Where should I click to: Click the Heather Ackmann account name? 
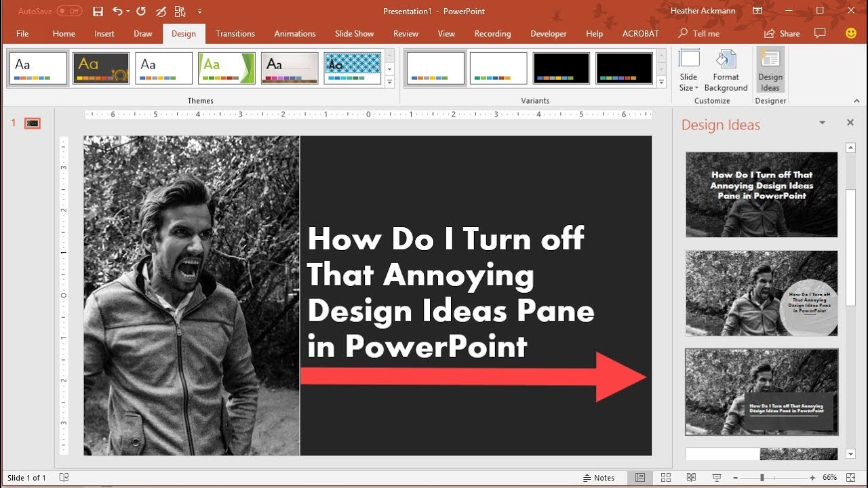(x=703, y=12)
